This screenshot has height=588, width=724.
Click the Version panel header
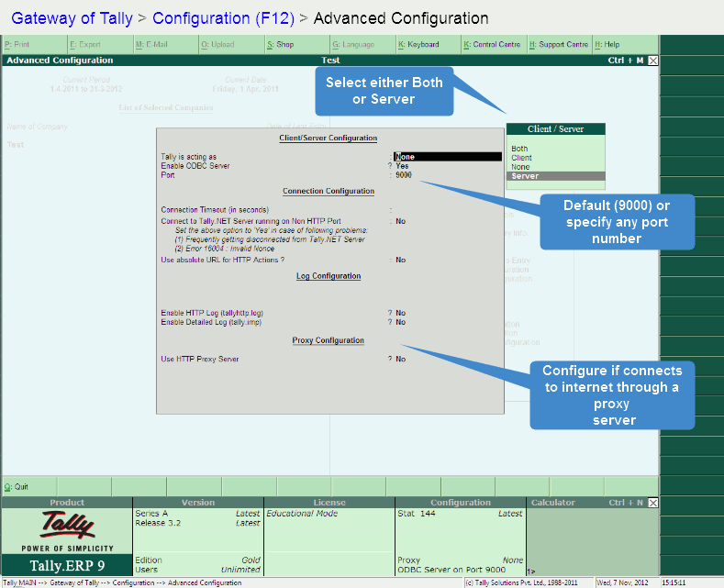click(x=198, y=503)
